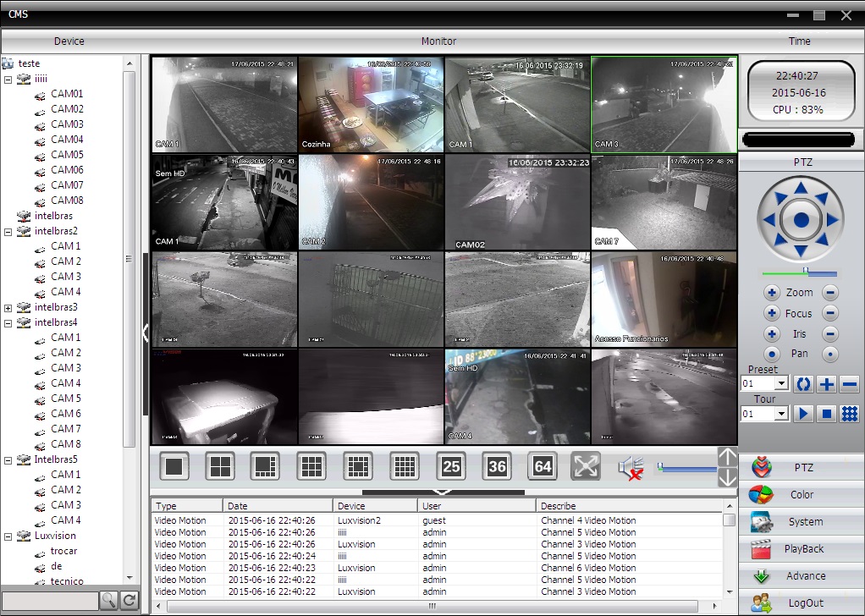Toggle the muted speaker icon
Viewport: 865px width, 616px height.
[631, 468]
